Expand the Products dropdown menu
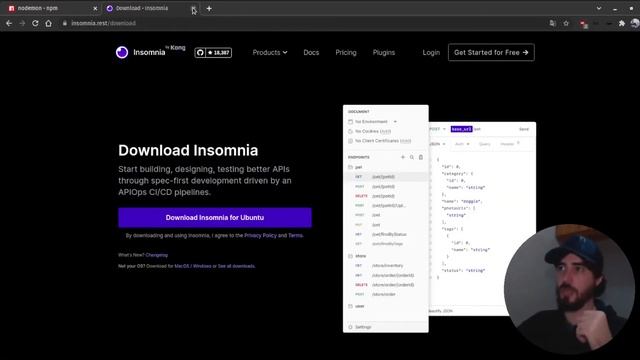The height and width of the screenshot is (360, 640). click(x=270, y=52)
